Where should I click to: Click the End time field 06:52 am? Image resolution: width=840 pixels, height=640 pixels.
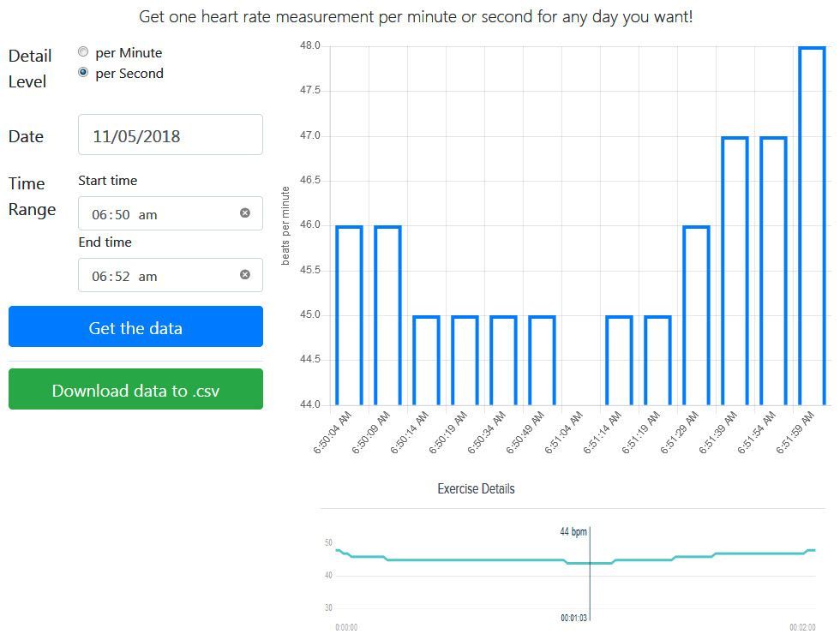point(171,275)
